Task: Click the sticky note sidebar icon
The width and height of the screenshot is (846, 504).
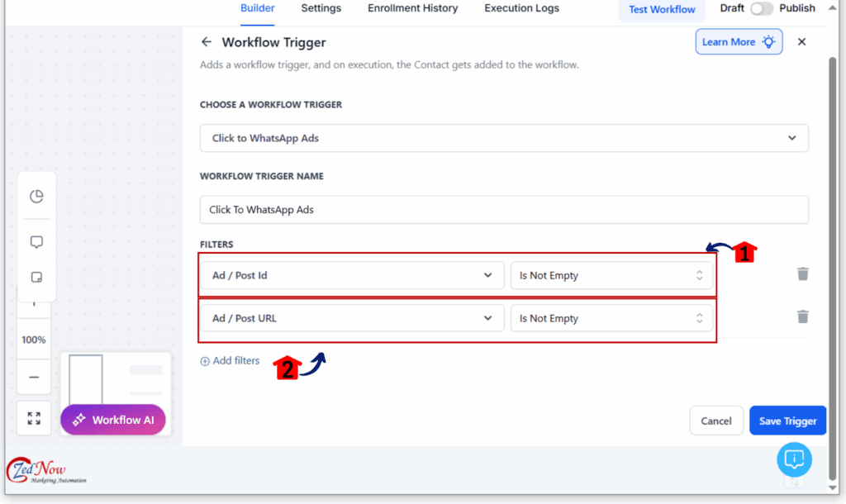Action: [x=36, y=278]
